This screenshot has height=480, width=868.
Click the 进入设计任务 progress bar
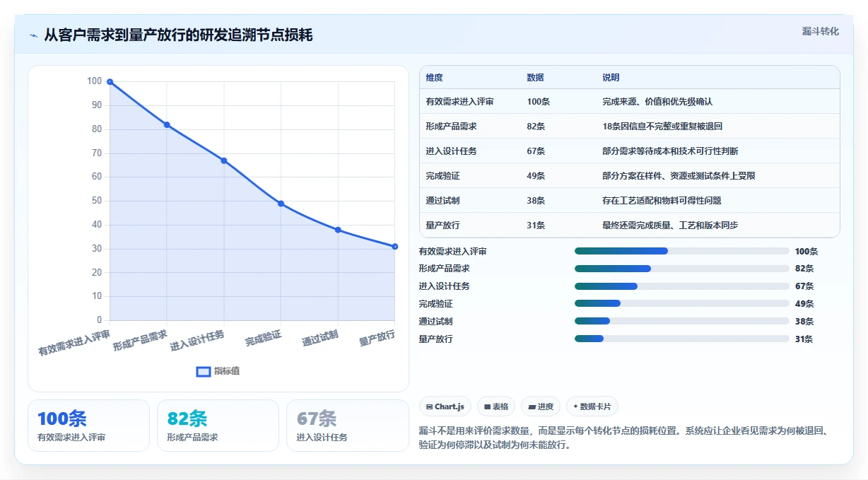pyautogui.click(x=682, y=286)
